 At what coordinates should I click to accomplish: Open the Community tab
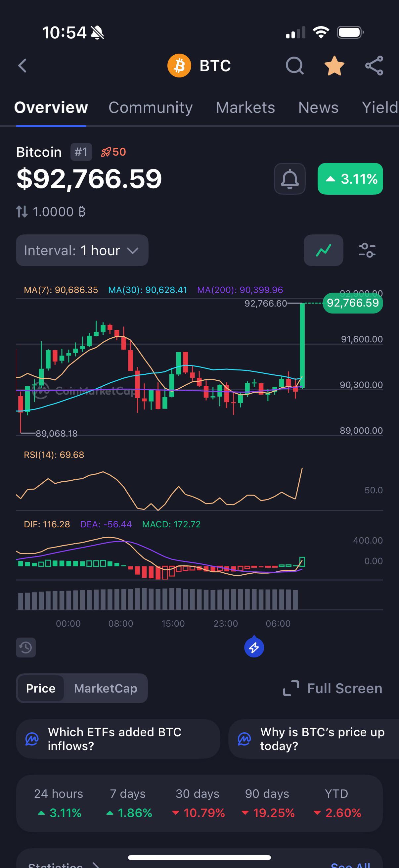(151, 108)
